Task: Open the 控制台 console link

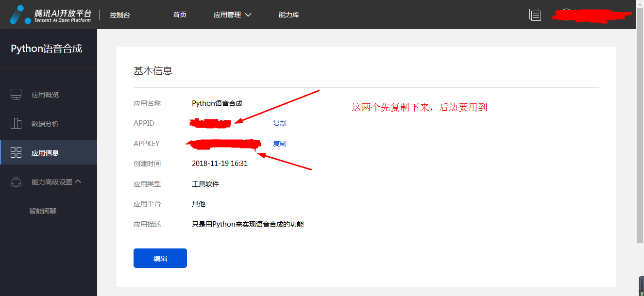Action: coord(120,15)
